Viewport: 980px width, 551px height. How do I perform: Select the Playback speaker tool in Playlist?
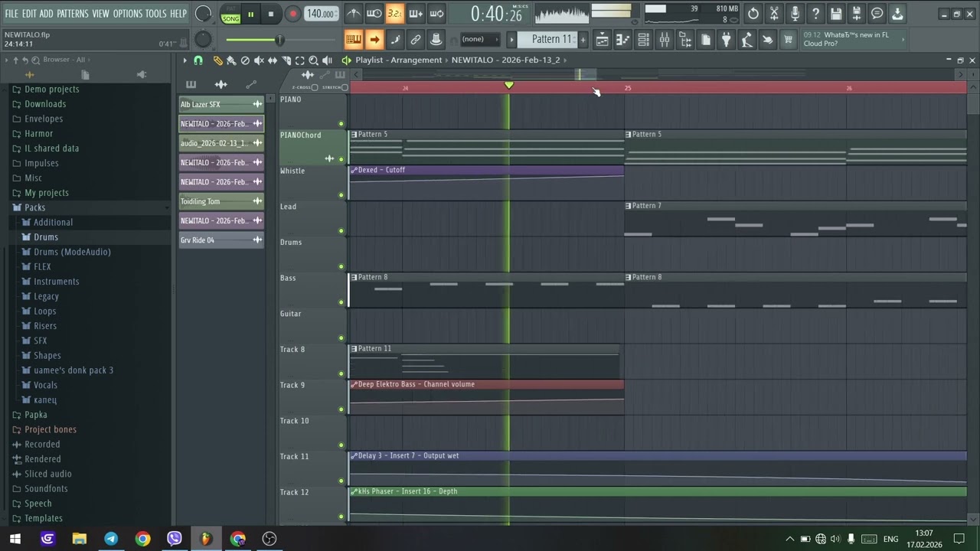click(x=328, y=60)
